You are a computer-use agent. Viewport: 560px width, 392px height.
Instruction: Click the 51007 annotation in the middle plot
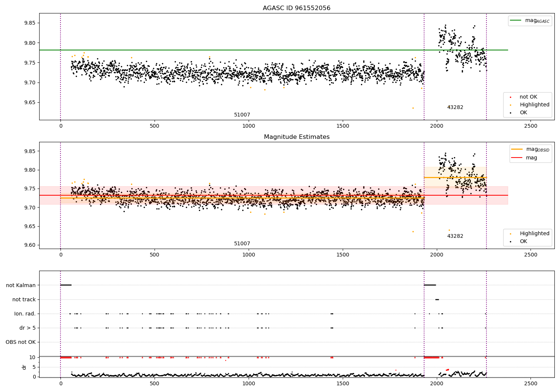point(242,244)
